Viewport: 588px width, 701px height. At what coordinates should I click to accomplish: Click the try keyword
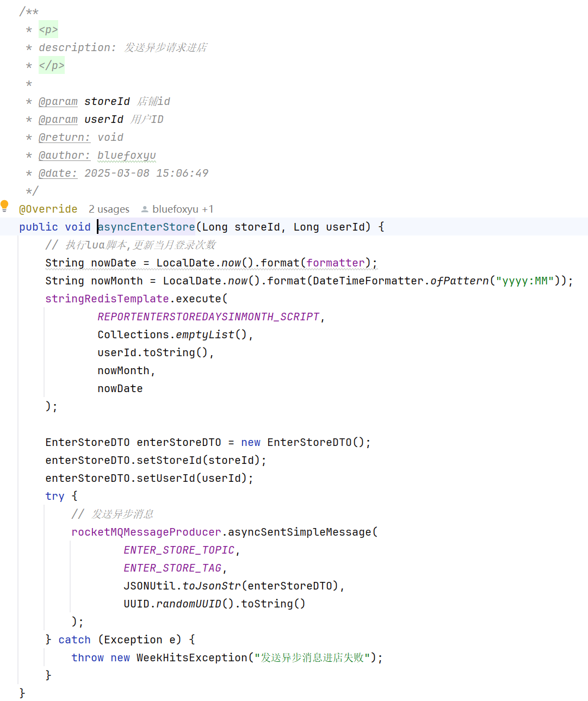(x=55, y=497)
